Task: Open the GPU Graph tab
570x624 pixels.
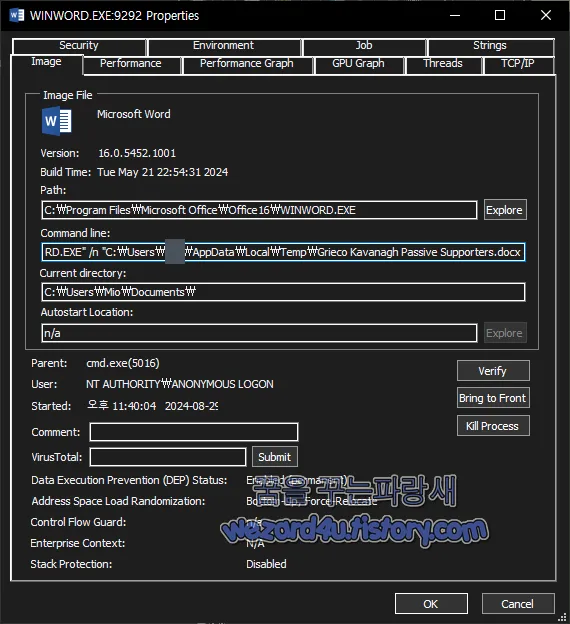Action: pos(358,64)
